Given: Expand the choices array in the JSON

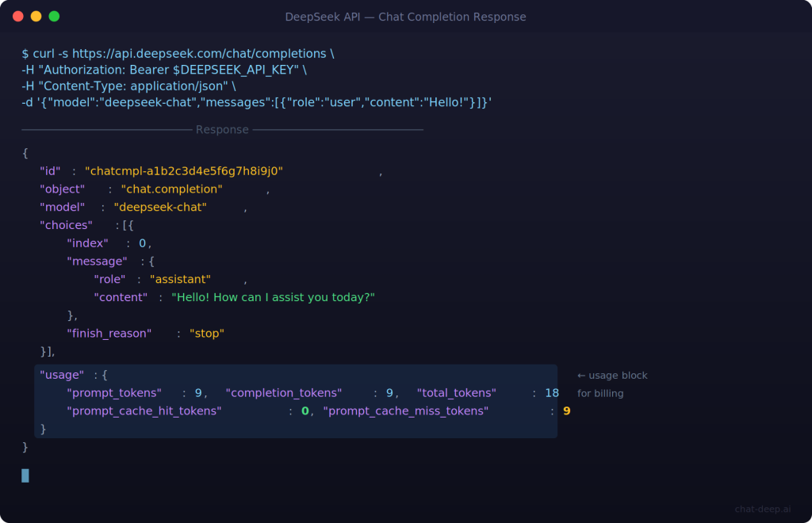Looking at the screenshot, I should coord(67,224).
